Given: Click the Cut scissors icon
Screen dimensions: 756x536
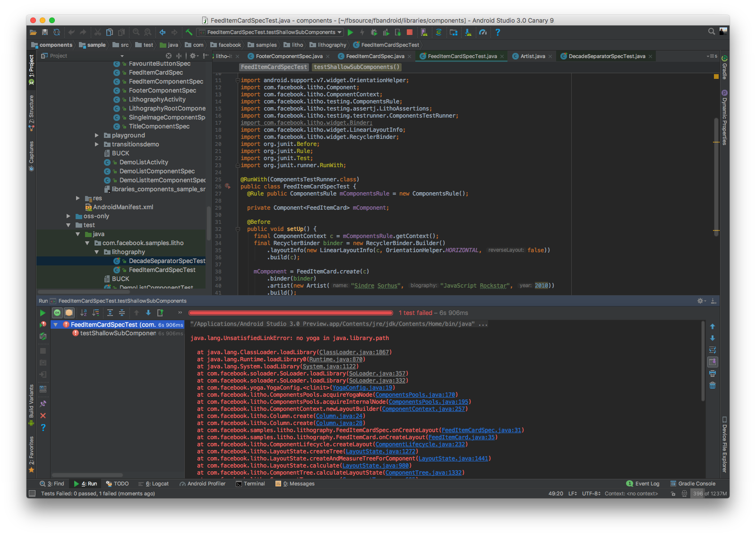Looking at the screenshot, I should click(98, 32).
